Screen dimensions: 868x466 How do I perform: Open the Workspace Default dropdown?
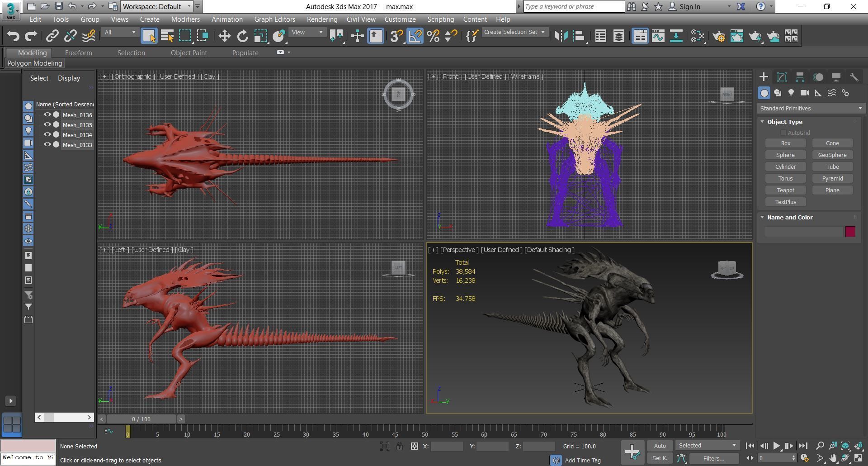pyautogui.click(x=157, y=6)
